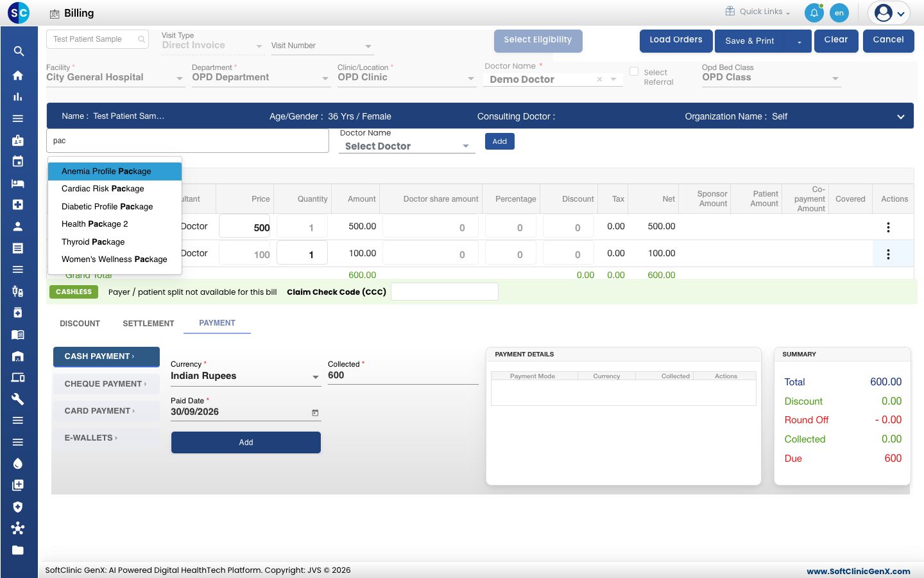Screen dimensions: 924x578
Task: Open the notification bell icon
Action: coord(814,13)
